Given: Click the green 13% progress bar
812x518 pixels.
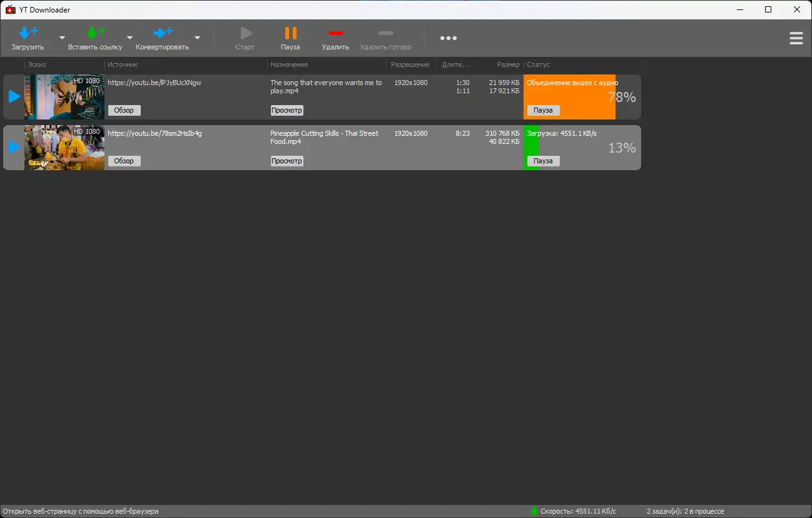Looking at the screenshot, I should pyautogui.click(x=531, y=148).
